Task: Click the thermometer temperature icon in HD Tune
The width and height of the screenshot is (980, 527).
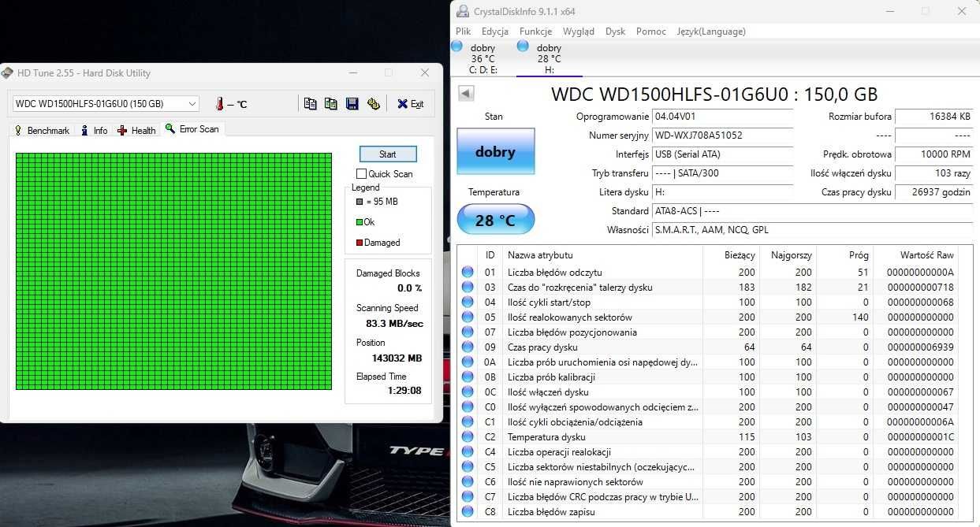Action: click(219, 104)
